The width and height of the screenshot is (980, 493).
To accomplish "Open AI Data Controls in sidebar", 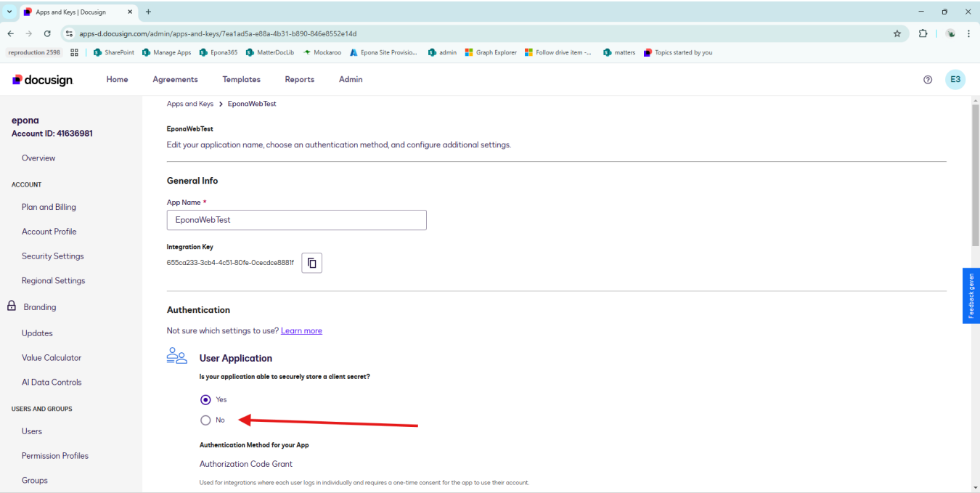I will [52, 383].
